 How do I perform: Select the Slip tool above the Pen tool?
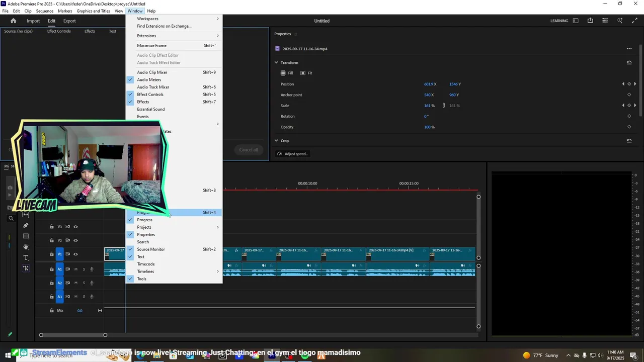pos(26,215)
